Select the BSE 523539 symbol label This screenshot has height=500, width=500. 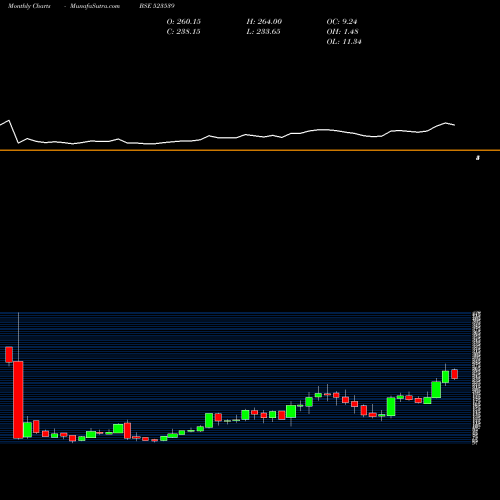pyautogui.click(x=157, y=6)
